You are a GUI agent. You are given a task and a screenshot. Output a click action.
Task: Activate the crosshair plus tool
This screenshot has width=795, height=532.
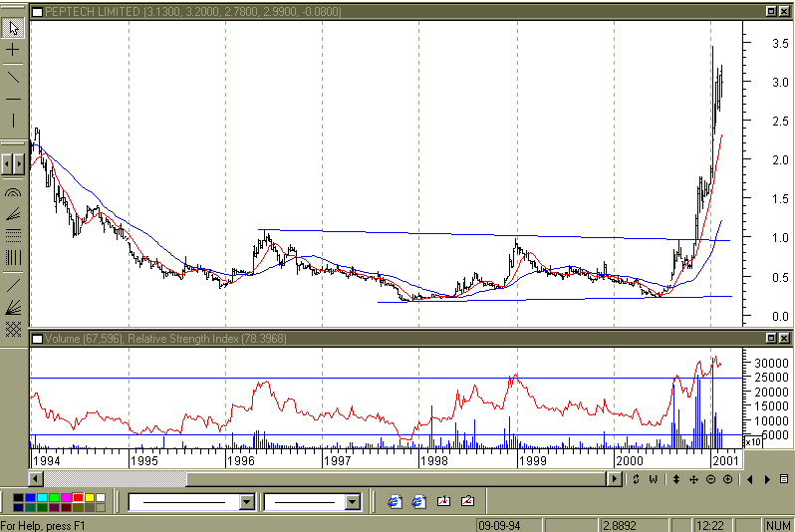tap(13, 50)
